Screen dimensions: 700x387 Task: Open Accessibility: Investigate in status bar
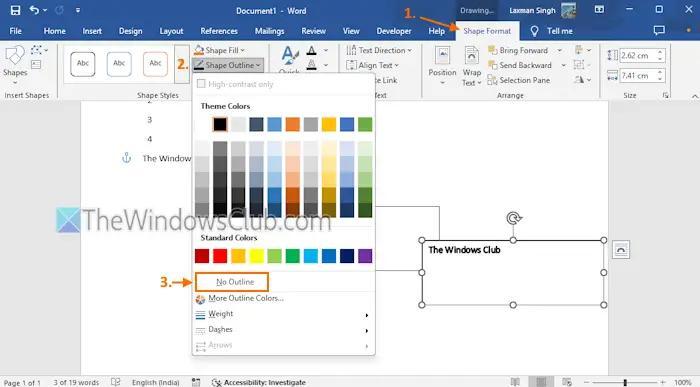pyautogui.click(x=259, y=383)
